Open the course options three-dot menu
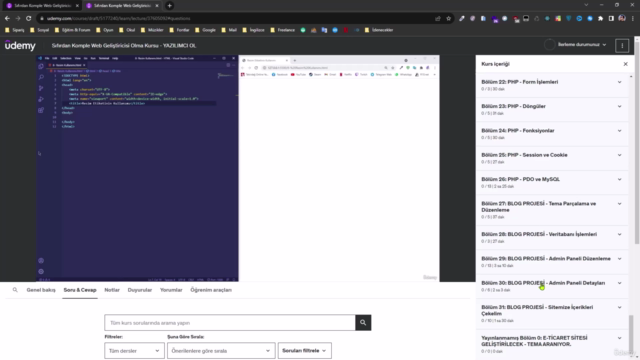The width and height of the screenshot is (640, 360). coord(622,45)
